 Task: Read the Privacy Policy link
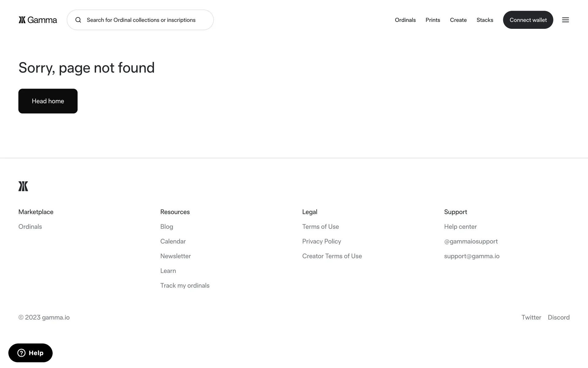pos(321,241)
